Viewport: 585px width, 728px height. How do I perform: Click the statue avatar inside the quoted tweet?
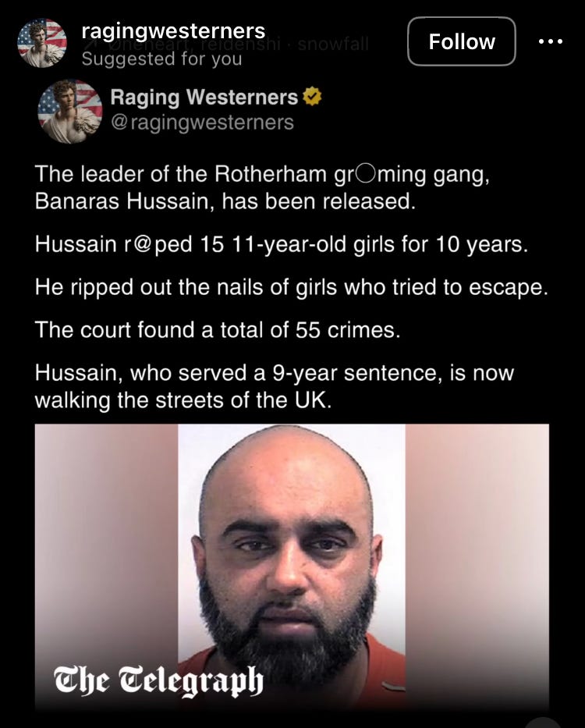tap(69, 111)
